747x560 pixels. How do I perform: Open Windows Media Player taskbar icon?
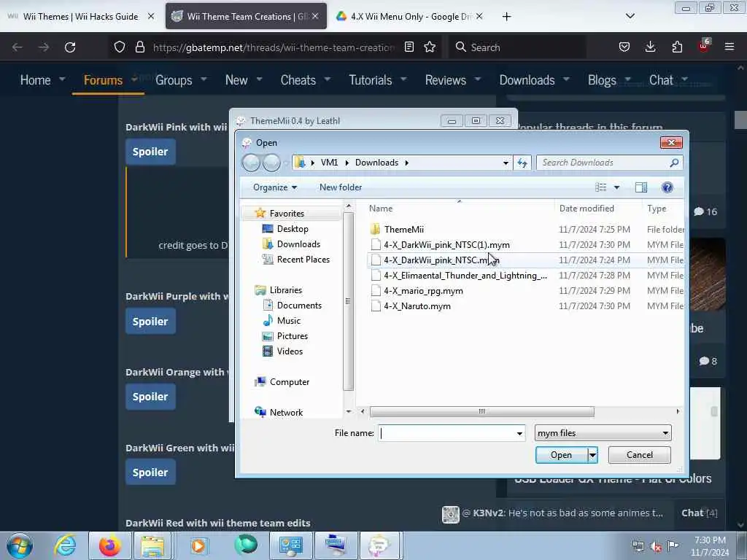pos(198,545)
